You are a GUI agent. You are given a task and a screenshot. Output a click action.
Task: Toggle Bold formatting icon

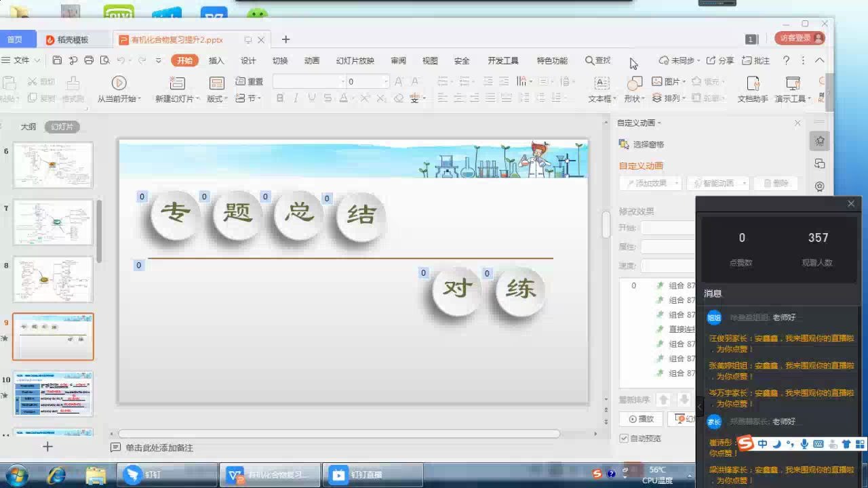(x=279, y=98)
